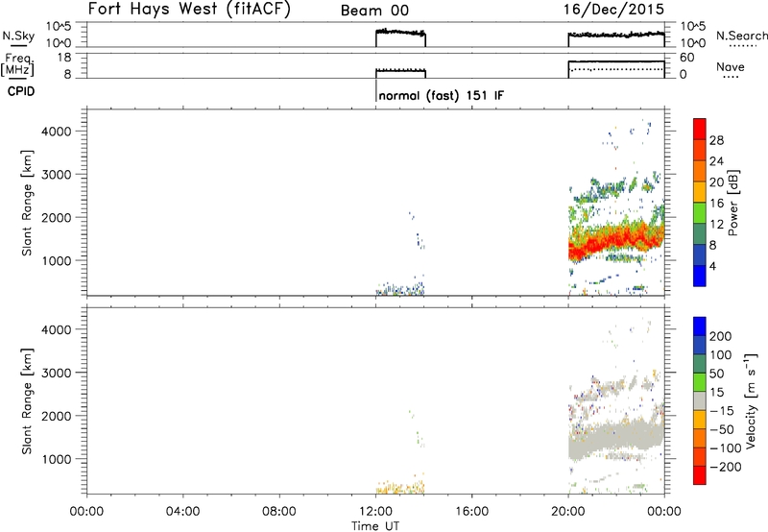Click the "-50" velocity color bar label
Viewport: 768px width, 532px height.
coord(722,429)
